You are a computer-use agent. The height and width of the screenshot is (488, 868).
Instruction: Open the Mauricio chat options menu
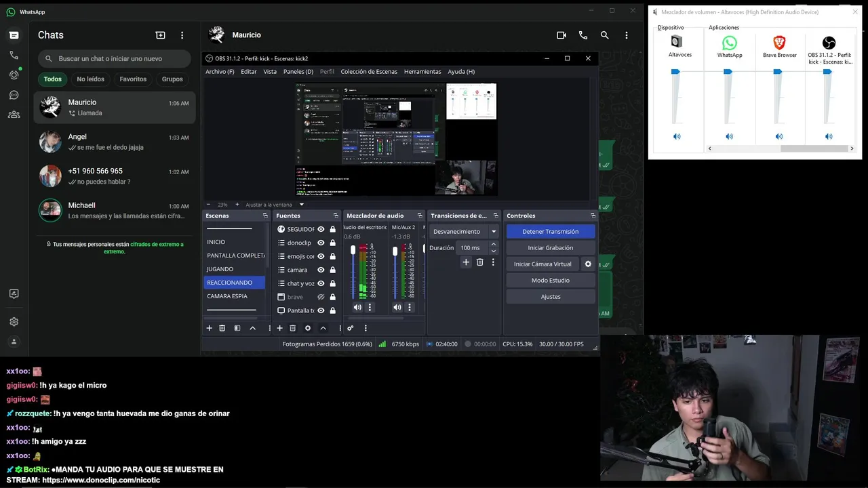tap(626, 35)
